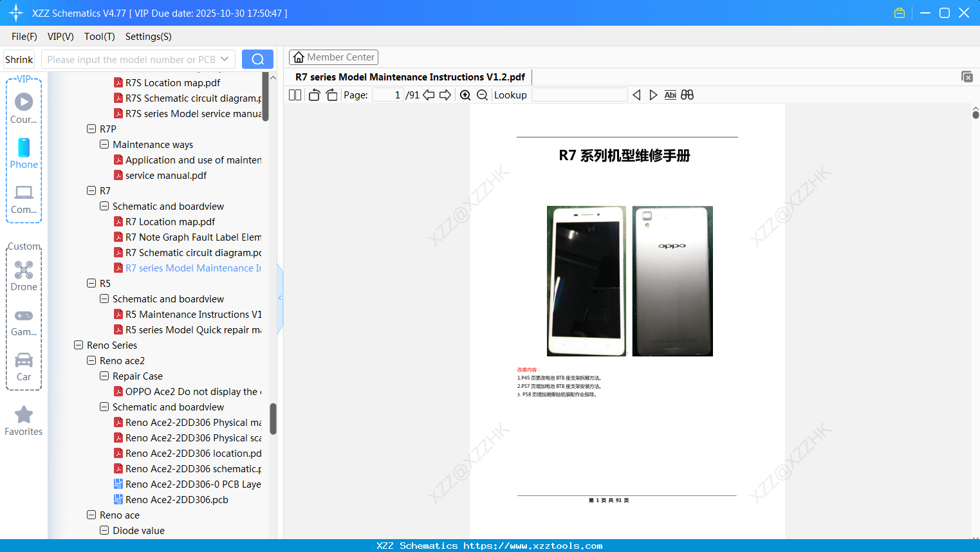The width and height of the screenshot is (980, 552).
Task: Open R7 Schematic circuit diagram file
Action: click(187, 252)
